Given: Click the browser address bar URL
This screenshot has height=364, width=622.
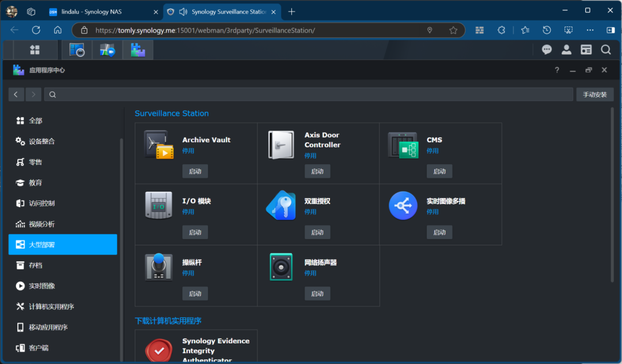Looking at the screenshot, I should [x=205, y=30].
